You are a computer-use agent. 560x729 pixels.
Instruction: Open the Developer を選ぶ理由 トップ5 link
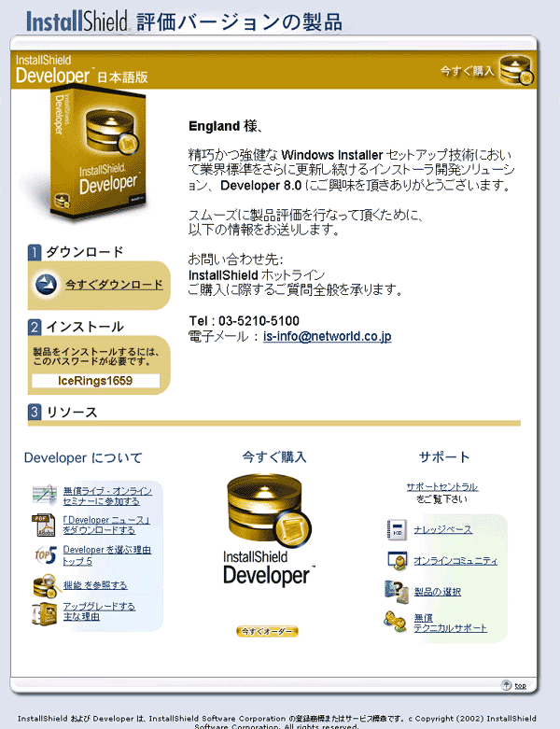click(107, 555)
